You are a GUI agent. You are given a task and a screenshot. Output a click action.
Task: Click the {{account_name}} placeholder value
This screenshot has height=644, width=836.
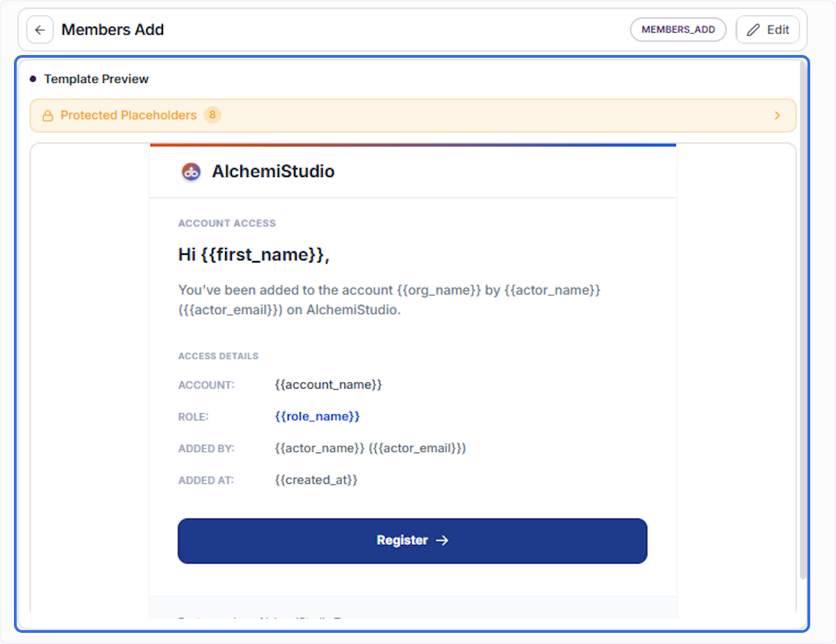click(x=328, y=384)
